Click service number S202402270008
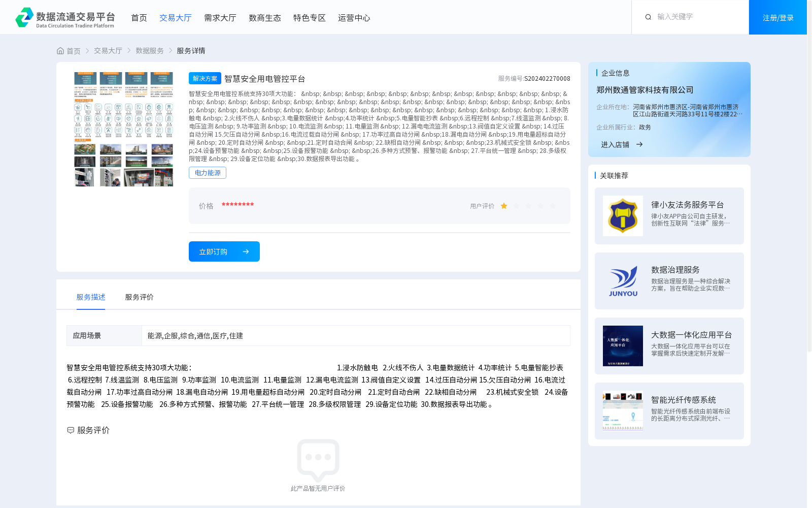The height and width of the screenshot is (508, 812). coord(547,79)
